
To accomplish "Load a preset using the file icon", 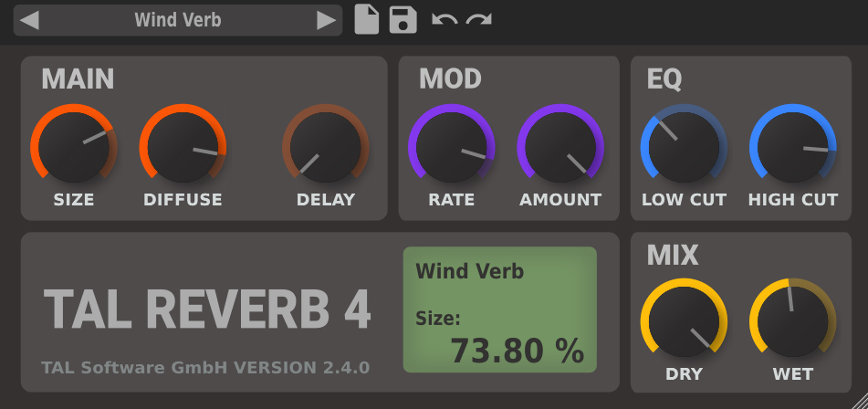I will pos(367,20).
